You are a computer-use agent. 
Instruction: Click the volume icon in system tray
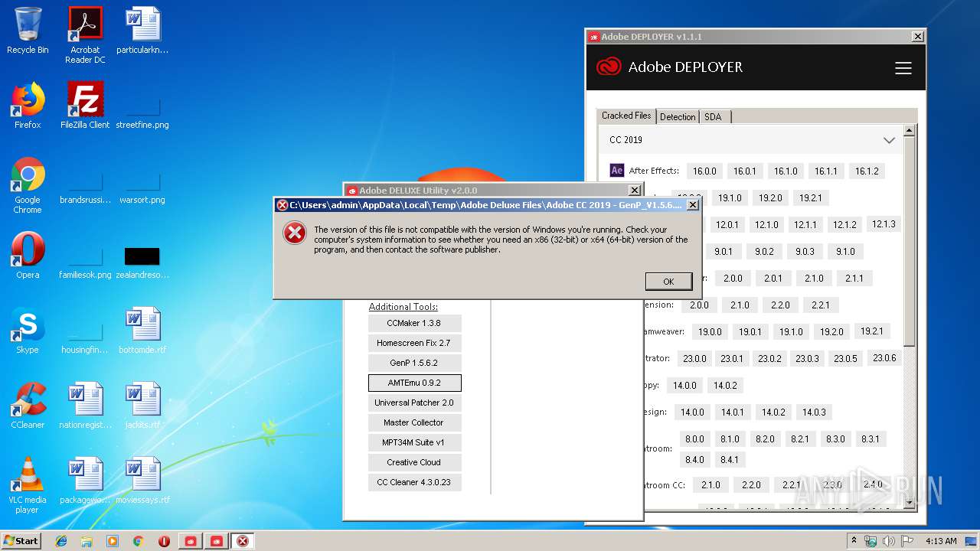pos(888,541)
